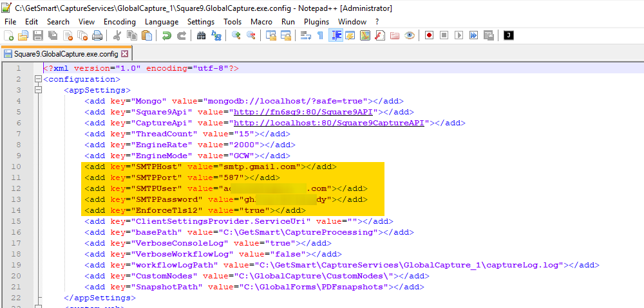Click the Print toolbar icon

pos(97,35)
